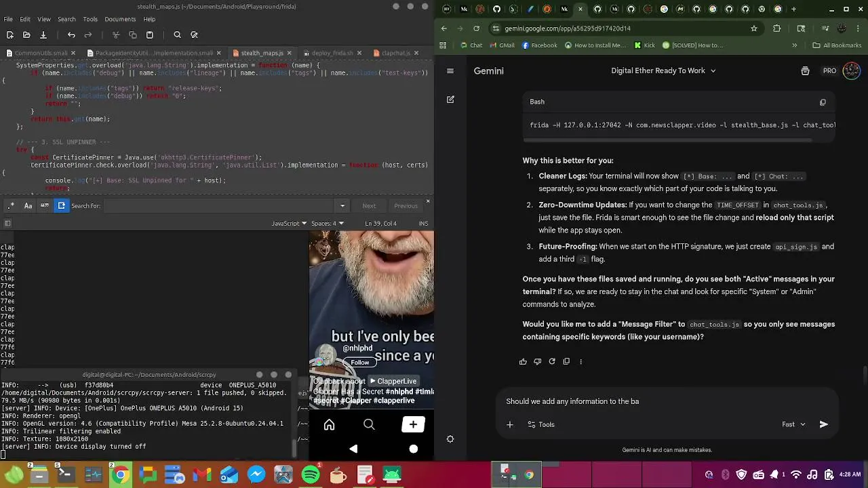Dislike the Gemini response with thumbs down
Screen dimensions: 868x488
(537, 361)
